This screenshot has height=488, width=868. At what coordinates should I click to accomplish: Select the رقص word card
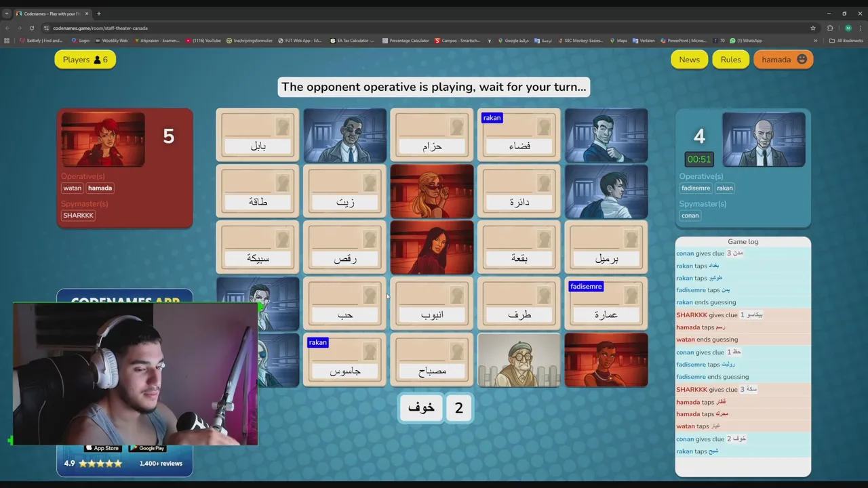tap(344, 247)
